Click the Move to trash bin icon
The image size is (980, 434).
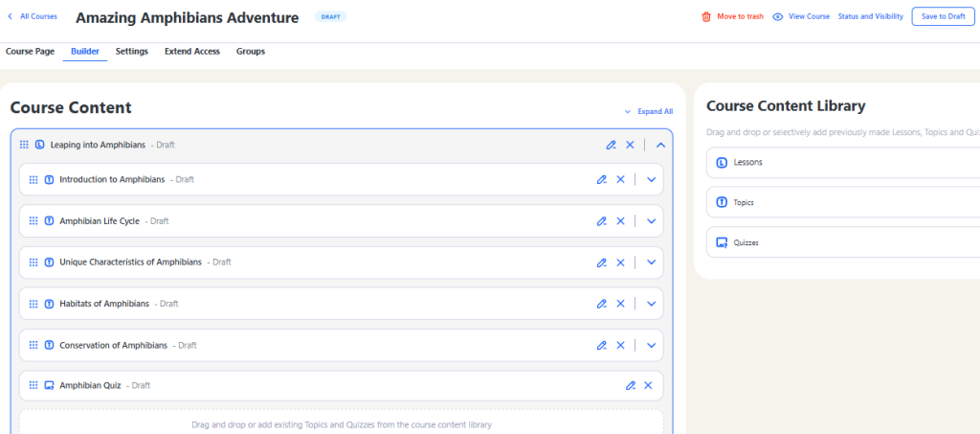pyautogui.click(x=706, y=16)
